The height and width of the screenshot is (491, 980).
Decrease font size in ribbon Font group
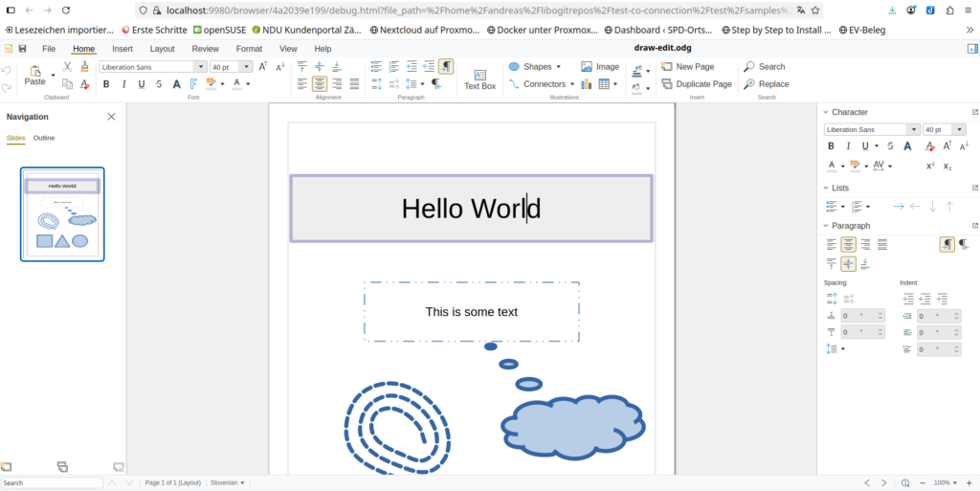pyautogui.click(x=280, y=67)
